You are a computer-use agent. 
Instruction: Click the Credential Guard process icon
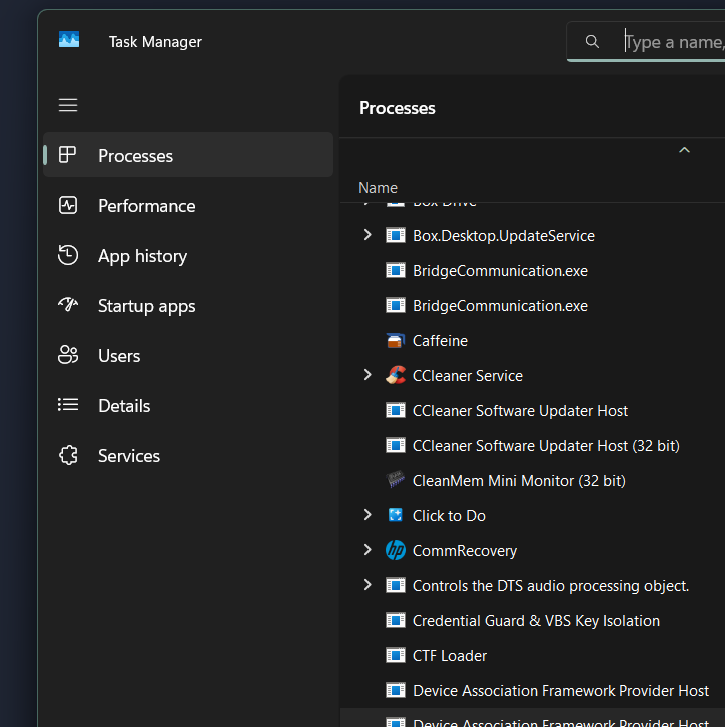tap(395, 620)
